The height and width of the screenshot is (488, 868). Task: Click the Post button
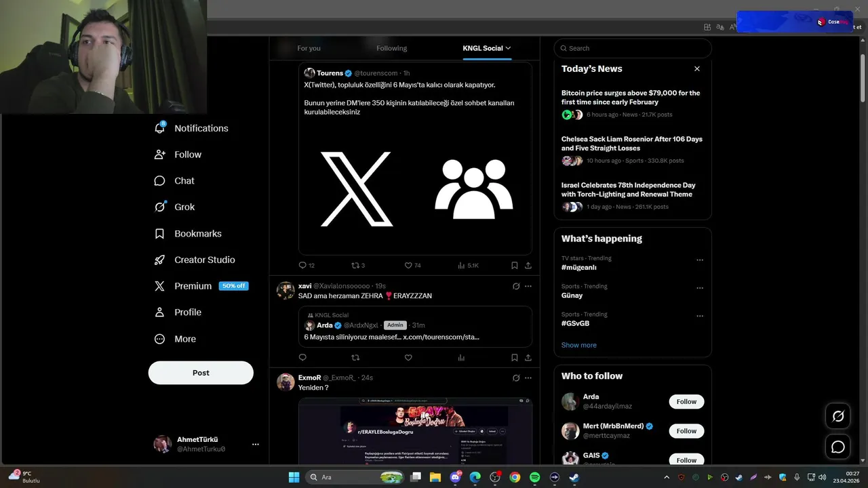201,373
